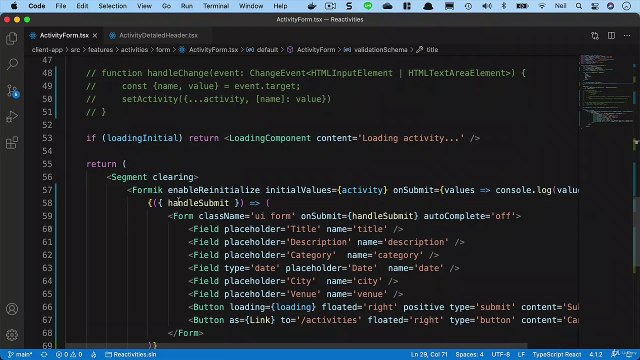Open the editor More Actions menu
The image size is (640, 360).
click(627, 36)
